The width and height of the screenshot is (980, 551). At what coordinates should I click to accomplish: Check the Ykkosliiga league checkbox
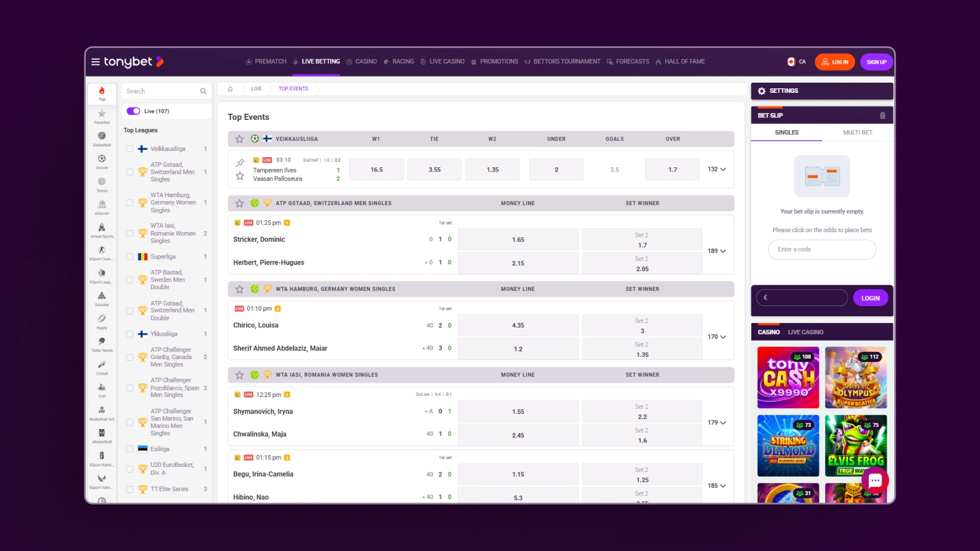(130, 334)
